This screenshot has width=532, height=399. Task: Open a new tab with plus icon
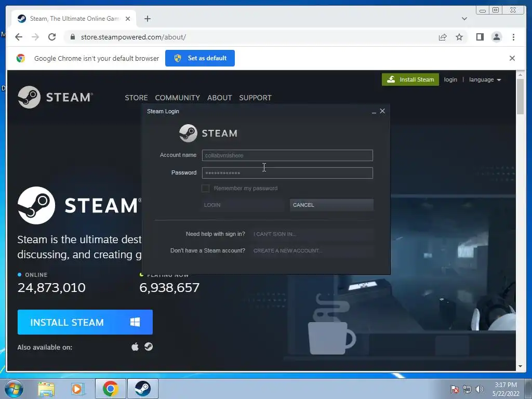coord(147,19)
